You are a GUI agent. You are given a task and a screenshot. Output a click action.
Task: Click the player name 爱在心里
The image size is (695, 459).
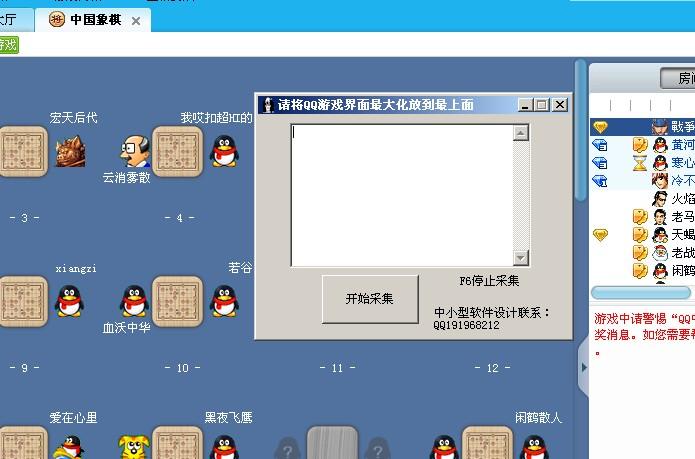(73, 417)
